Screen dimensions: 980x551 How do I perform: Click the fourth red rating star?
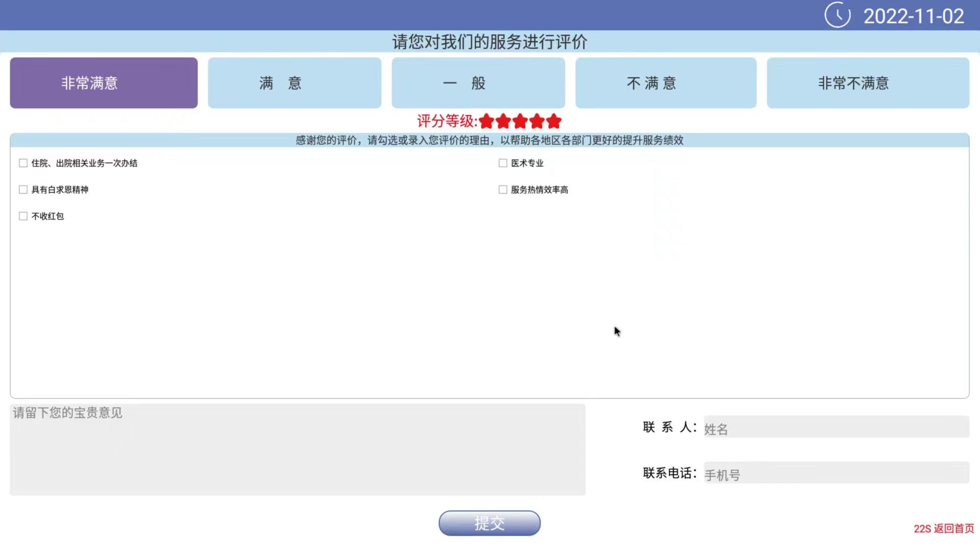click(537, 121)
